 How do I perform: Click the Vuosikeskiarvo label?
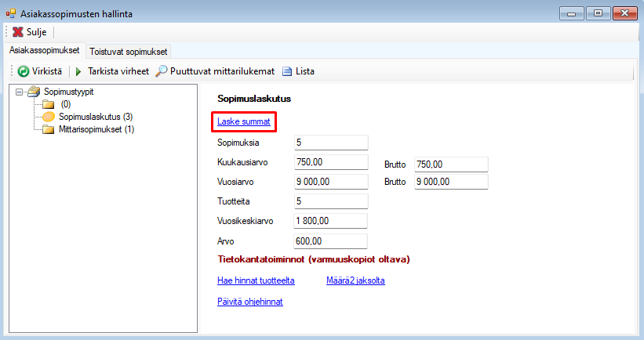246,221
